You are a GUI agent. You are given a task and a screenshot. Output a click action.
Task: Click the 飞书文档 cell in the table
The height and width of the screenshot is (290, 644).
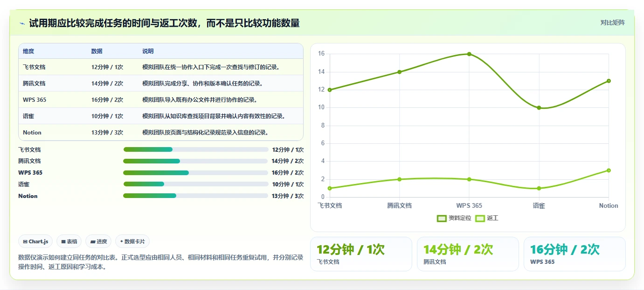(34, 67)
